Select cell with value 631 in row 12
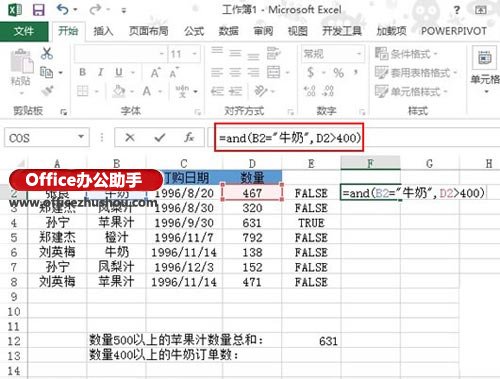 tap(311, 341)
